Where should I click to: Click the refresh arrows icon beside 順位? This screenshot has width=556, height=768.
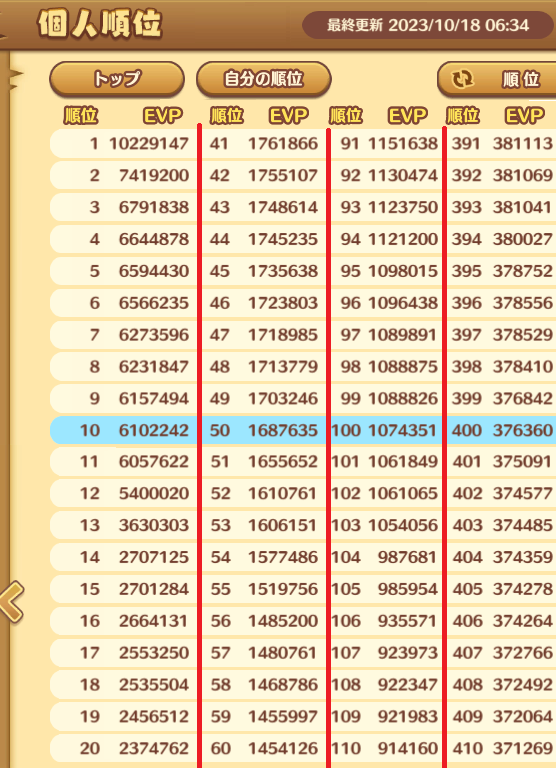point(462,79)
